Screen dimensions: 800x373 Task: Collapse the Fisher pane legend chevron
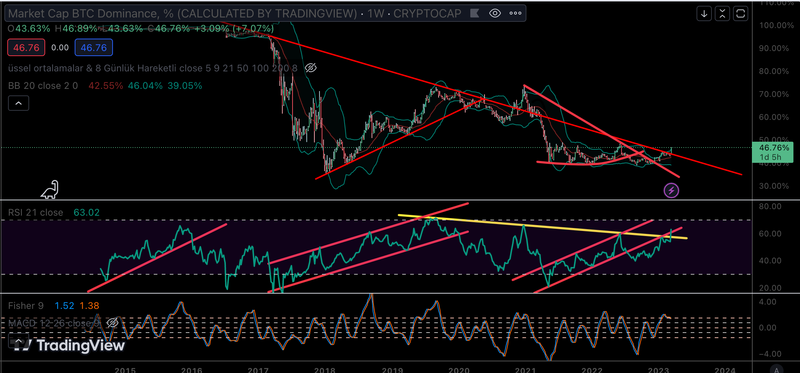[x=18, y=341]
